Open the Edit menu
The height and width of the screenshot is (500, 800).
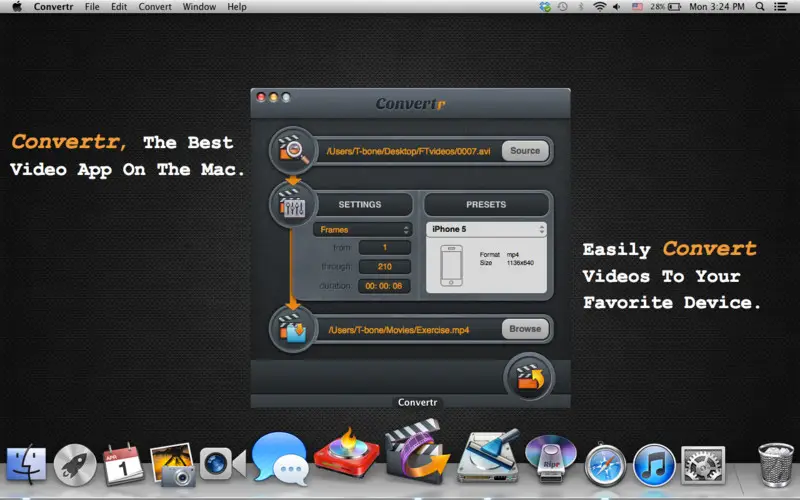tap(119, 7)
